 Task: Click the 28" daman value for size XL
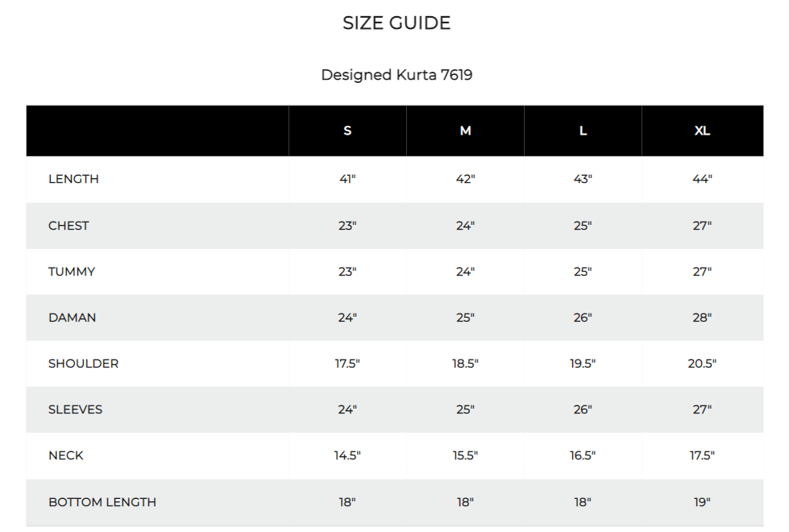pos(702,318)
